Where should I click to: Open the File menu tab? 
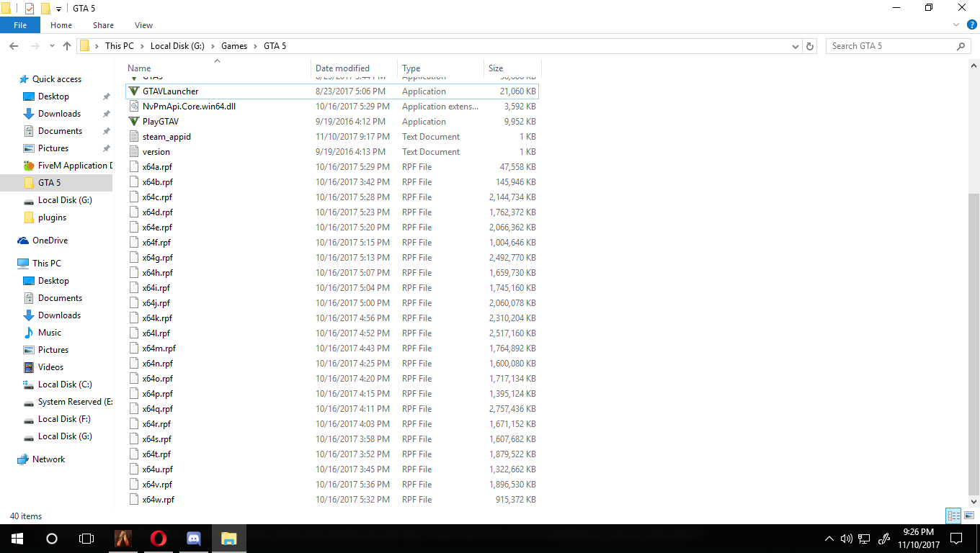(x=20, y=25)
